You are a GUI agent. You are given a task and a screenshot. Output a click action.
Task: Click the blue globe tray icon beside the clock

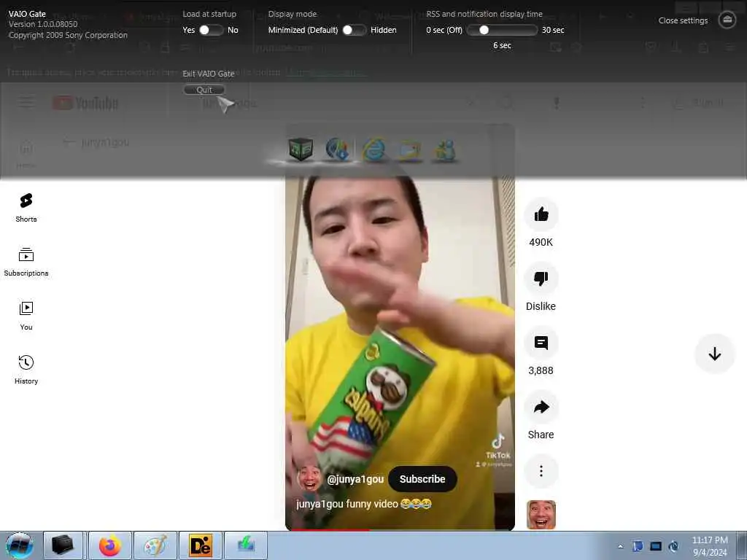(x=673, y=546)
